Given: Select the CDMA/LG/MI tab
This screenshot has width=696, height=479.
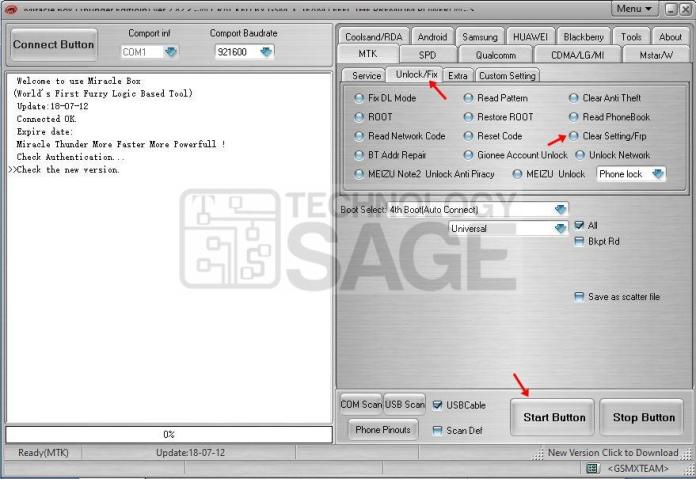Looking at the screenshot, I should point(577,55).
